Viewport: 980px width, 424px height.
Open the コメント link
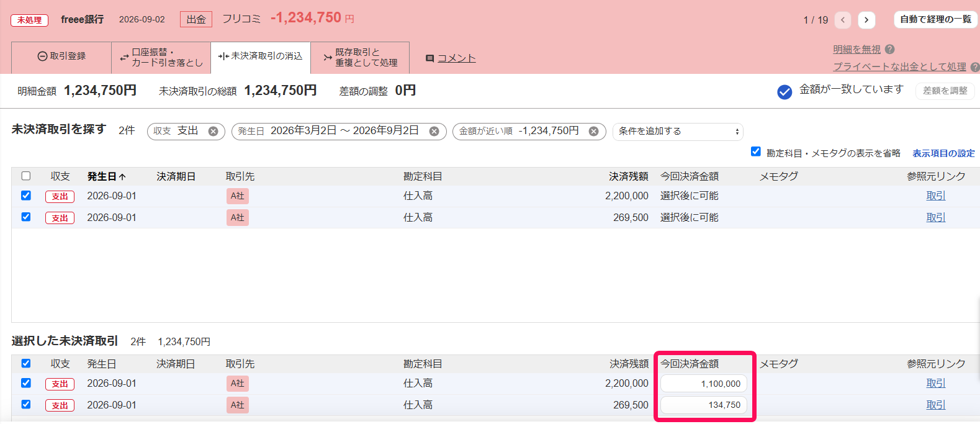tap(457, 58)
